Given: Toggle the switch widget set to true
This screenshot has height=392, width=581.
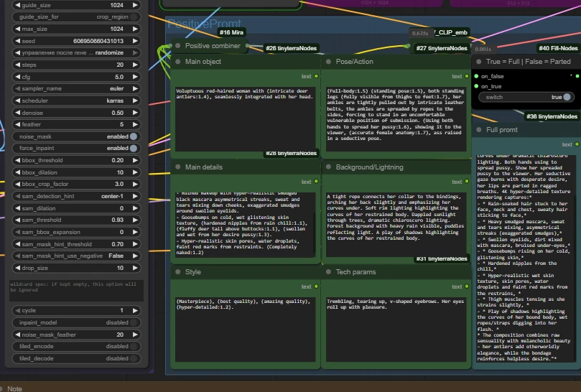Looking at the screenshot, I should tap(567, 97).
